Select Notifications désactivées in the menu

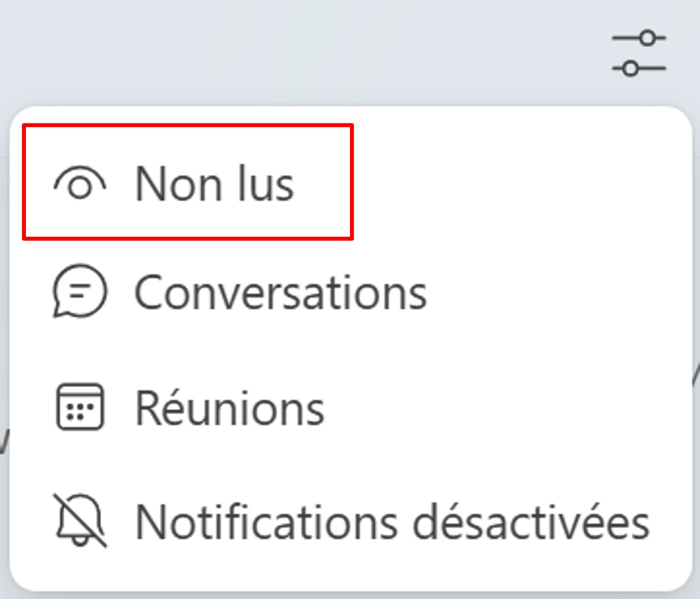[x=351, y=522]
